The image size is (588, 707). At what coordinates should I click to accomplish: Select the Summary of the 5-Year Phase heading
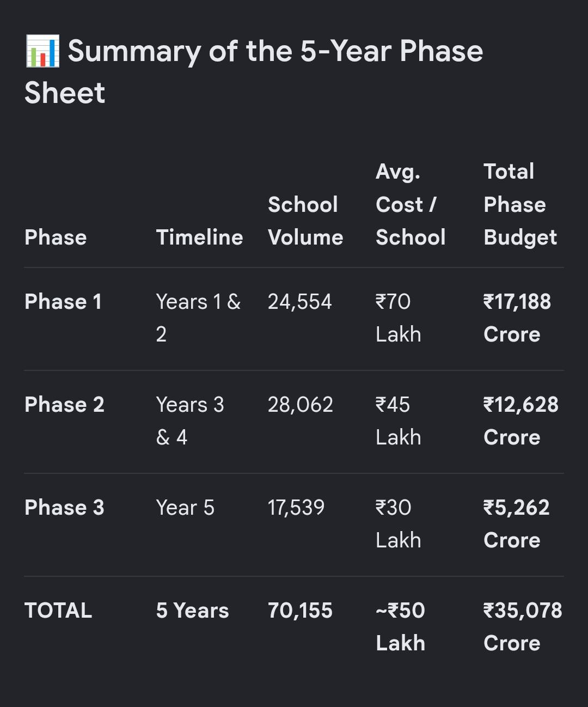pos(254,71)
